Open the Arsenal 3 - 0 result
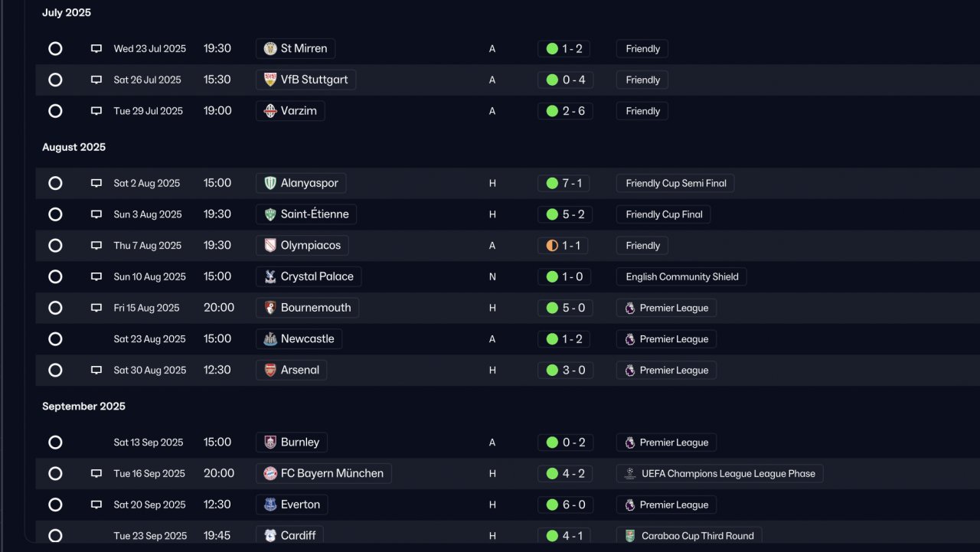This screenshot has width=980, height=552. point(565,371)
